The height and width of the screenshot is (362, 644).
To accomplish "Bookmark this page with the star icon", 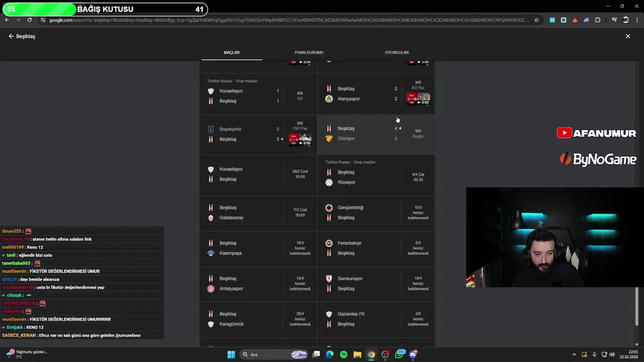I will click(536, 20).
